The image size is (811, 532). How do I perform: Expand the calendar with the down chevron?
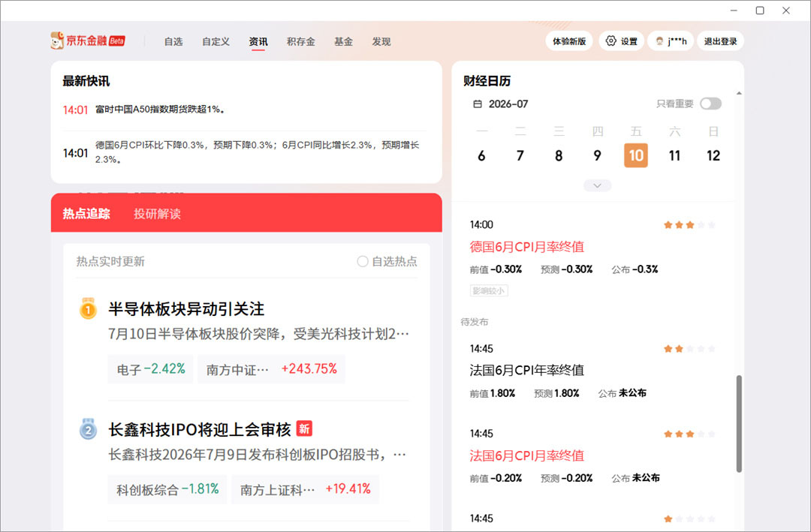(x=598, y=185)
